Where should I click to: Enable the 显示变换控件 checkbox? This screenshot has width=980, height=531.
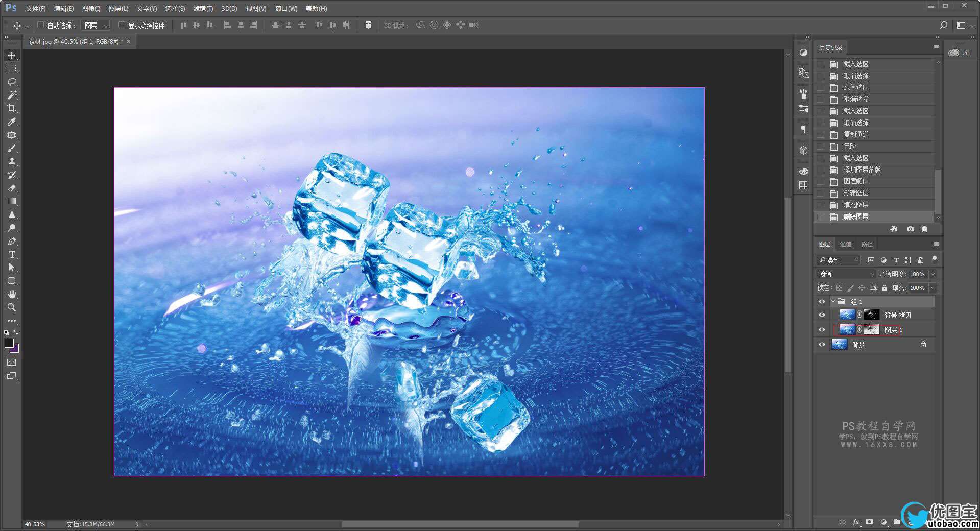click(122, 25)
